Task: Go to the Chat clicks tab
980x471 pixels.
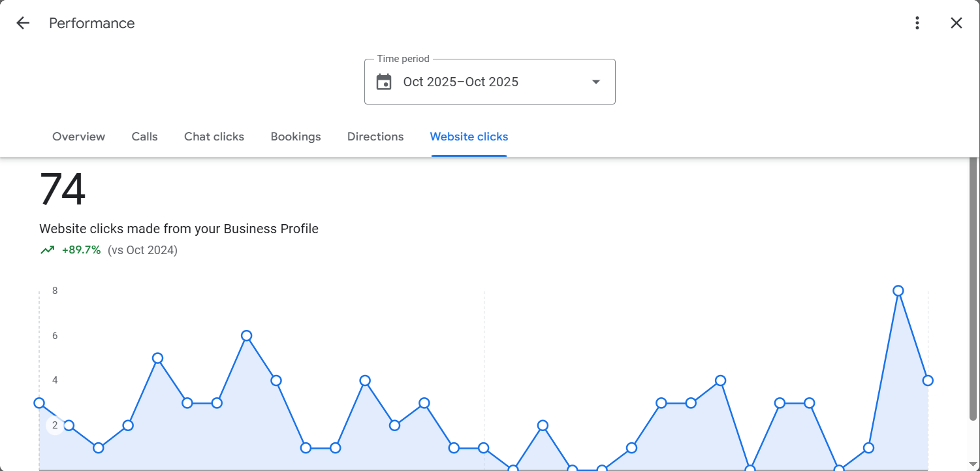Action: tap(214, 137)
